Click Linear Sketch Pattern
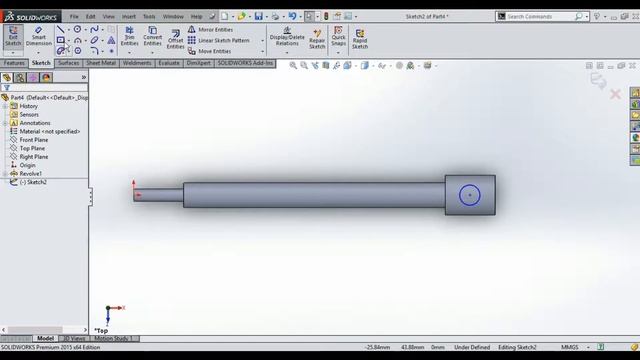Viewport: 640px width, 360px height. (x=218, y=40)
